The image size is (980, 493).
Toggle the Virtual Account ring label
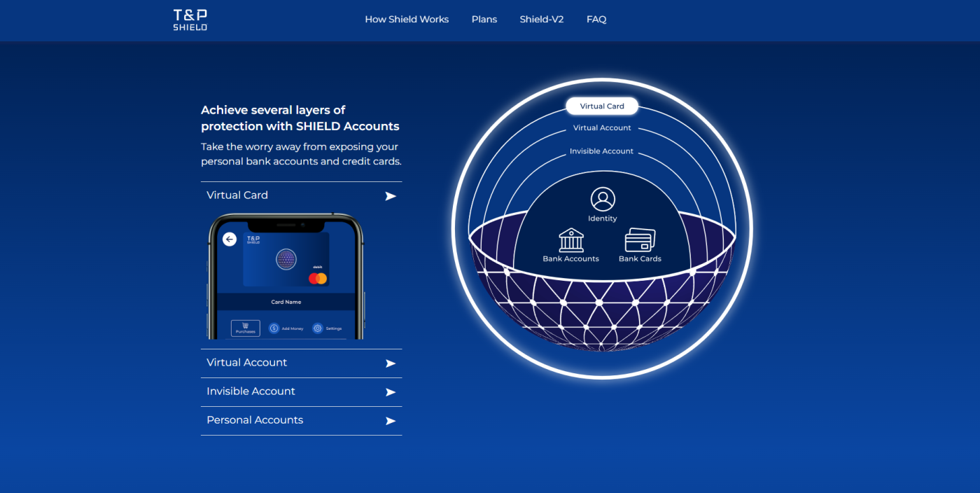[x=602, y=127]
